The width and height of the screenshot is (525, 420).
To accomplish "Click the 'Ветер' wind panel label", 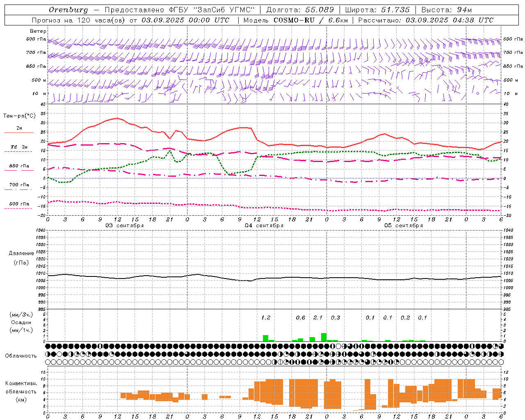I will [x=38, y=31].
